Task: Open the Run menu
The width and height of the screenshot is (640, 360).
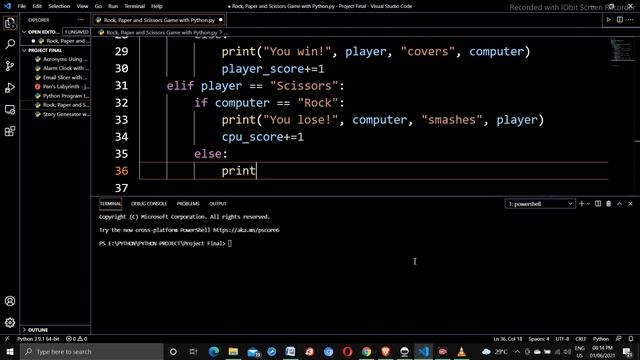Action: click(x=113, y=6)
